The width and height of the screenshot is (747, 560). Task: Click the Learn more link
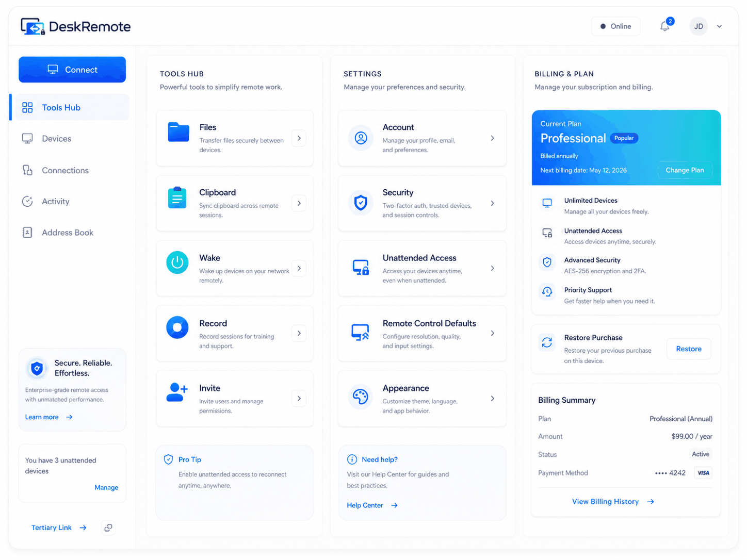click(x=48, y=417)
